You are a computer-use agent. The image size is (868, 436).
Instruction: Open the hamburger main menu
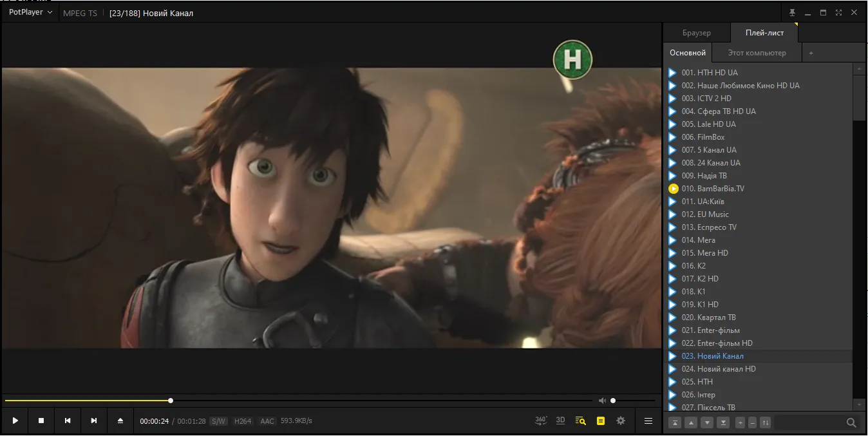[x=648, y=421]
